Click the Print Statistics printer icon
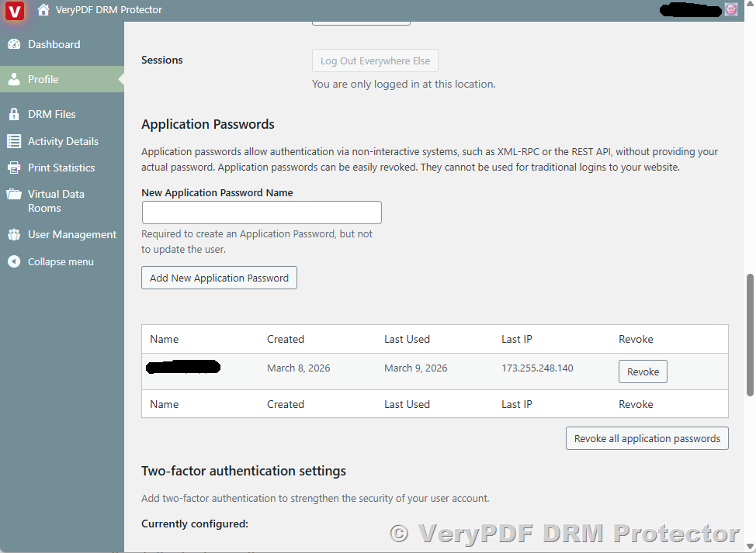The width and height of the screenshot is (756, 553). [14, 168]
